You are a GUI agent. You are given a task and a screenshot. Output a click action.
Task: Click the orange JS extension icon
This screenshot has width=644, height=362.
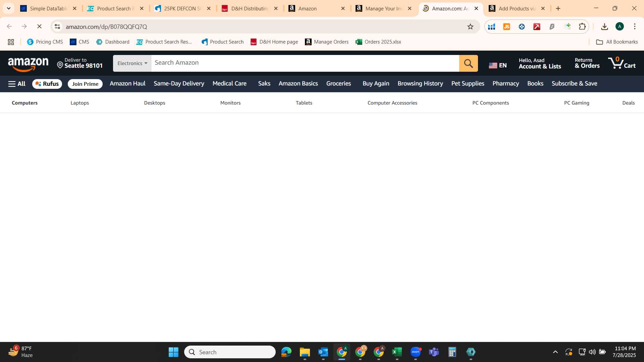click(x=506, y=26)
